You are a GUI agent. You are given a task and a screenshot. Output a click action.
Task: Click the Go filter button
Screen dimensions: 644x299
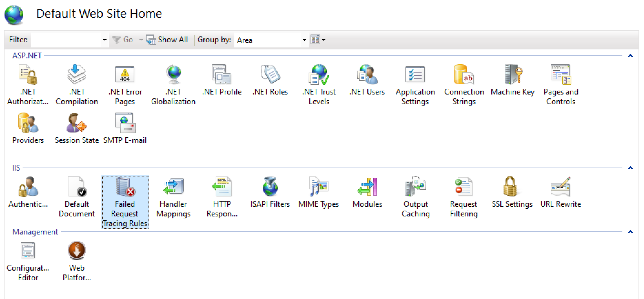[123, 40]
